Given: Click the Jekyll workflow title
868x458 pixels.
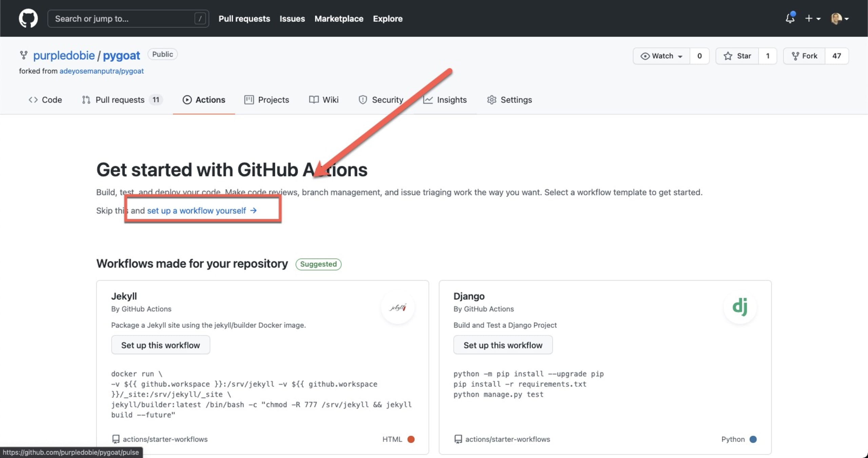Looking at the screenshot, I should tap(124, 296).
